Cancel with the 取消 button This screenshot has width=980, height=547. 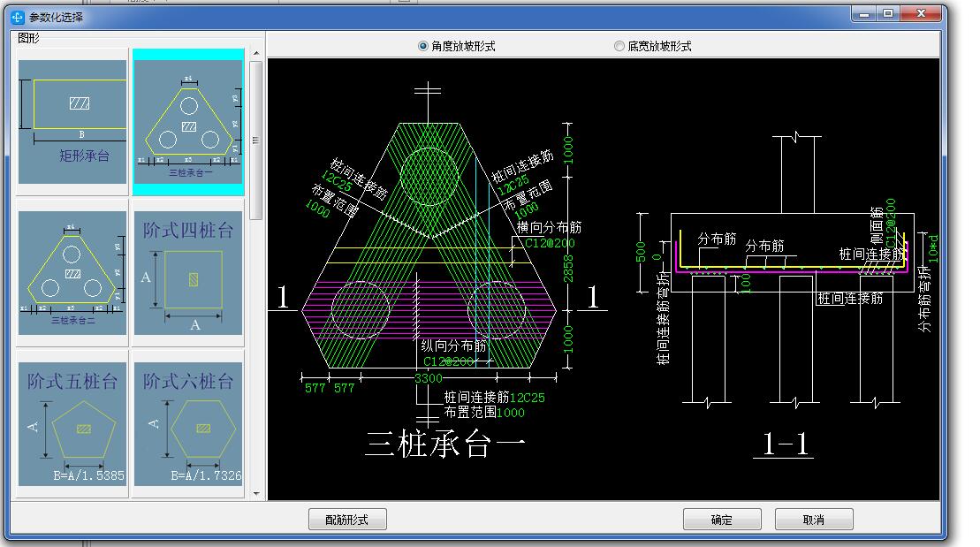click(814, 520)
